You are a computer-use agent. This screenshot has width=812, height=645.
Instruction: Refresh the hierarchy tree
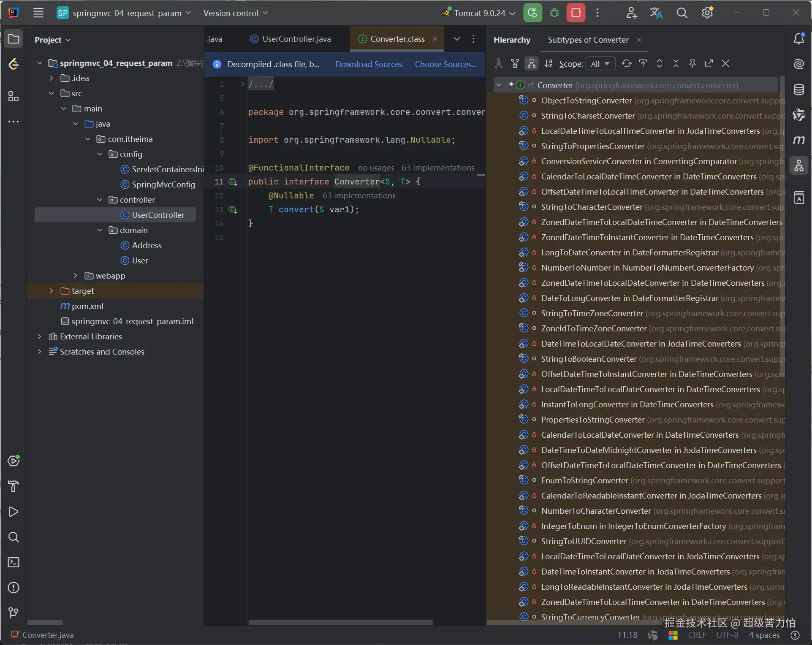pos(626,64)
